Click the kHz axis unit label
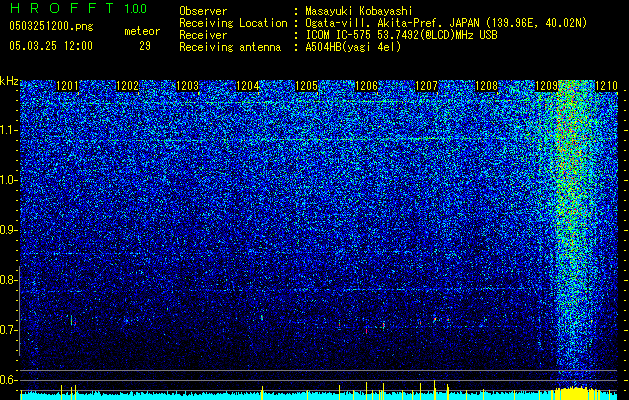Image resolution: width=629 pixels, height=400 pixels. 9,81
